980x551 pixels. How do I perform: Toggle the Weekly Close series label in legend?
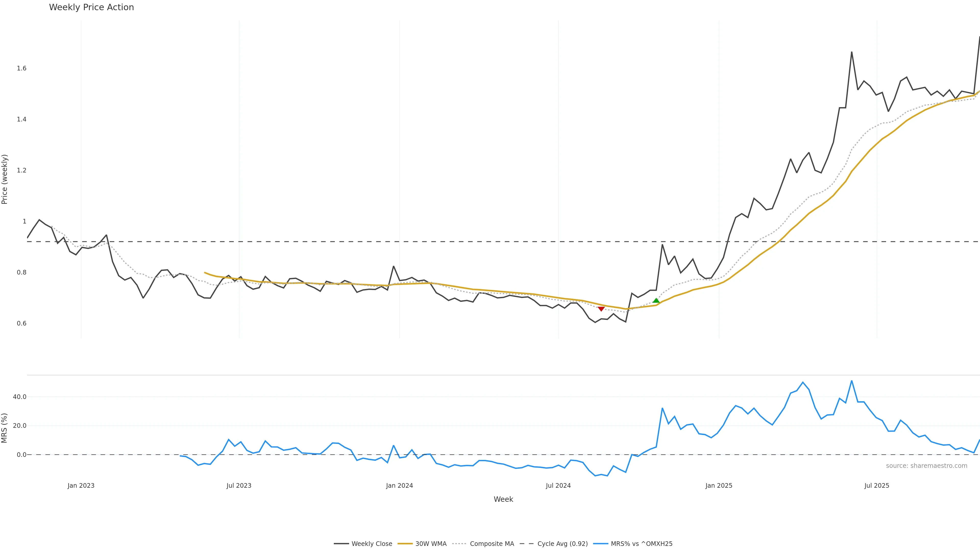(x=372, y=544)
